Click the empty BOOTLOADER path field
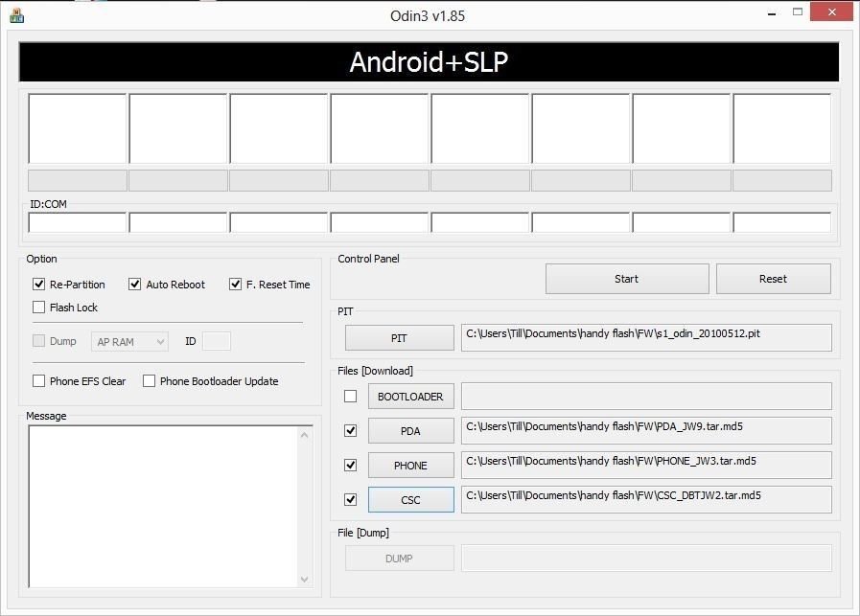 tap(646, 397)
